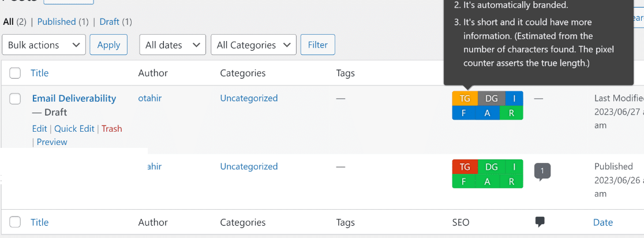This screenshot has height=238, width=644.
Task: Click the Tags column header text
Action: pos(345,73)
